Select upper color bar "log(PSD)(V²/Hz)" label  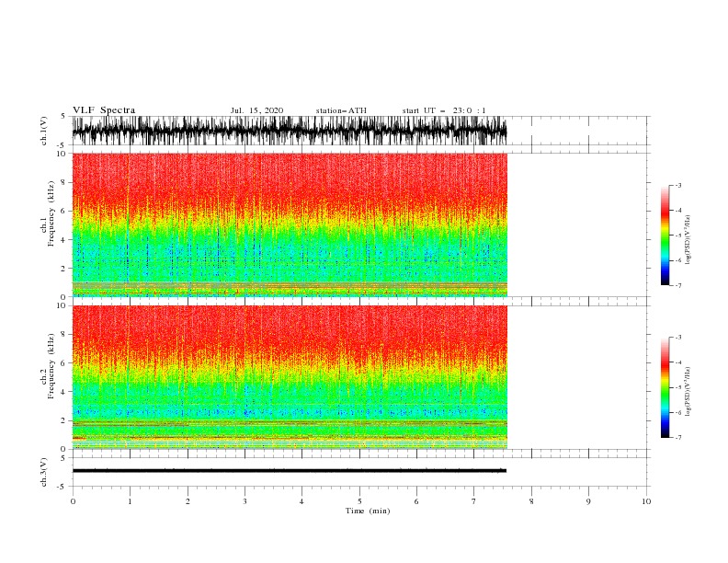click(x=688, y=240)
